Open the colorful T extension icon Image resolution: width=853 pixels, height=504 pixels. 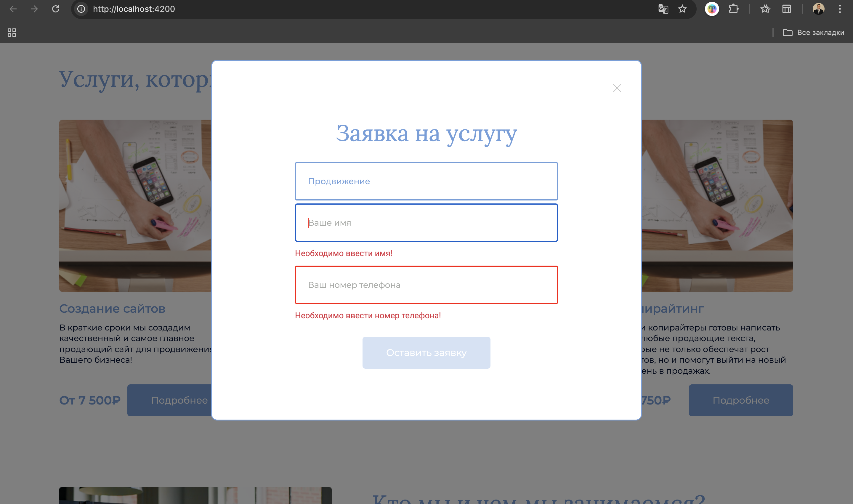(x=712, y=9)
